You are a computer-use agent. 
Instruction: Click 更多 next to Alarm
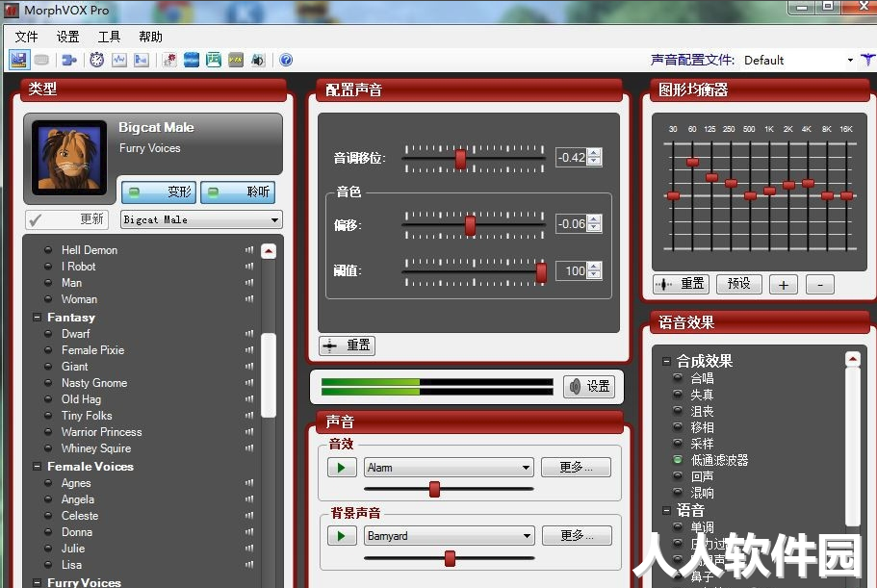576,468
